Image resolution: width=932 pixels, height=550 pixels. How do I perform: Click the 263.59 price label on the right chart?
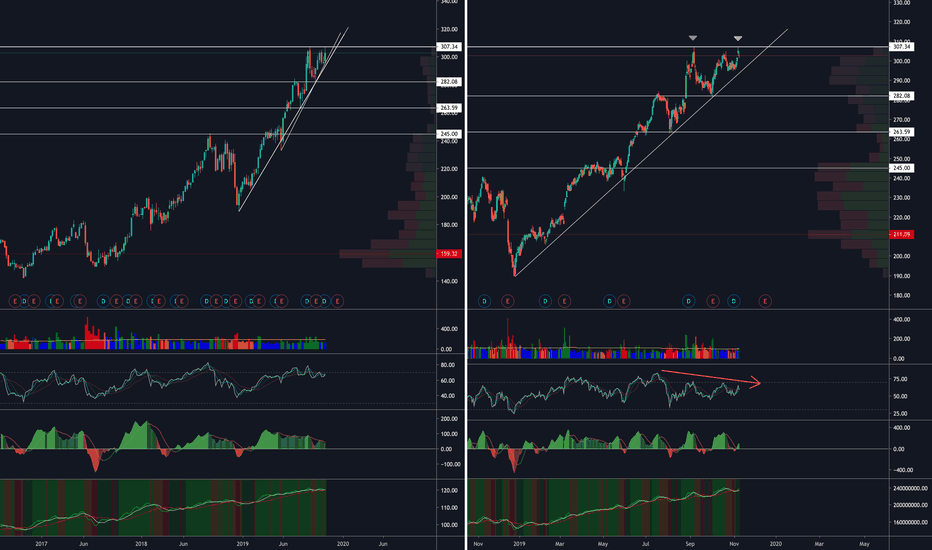[x=902, y=132]
